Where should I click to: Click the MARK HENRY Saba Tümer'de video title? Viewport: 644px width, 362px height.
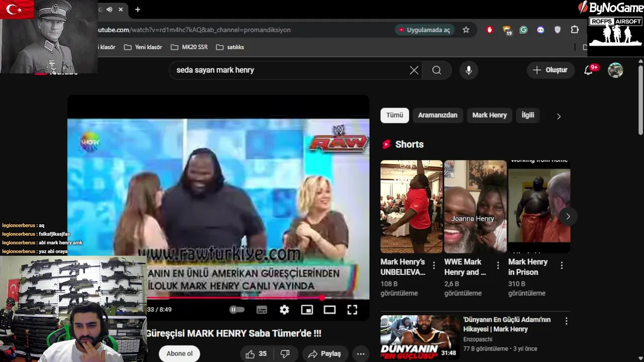pyautogui.click(x=234, y=333)
